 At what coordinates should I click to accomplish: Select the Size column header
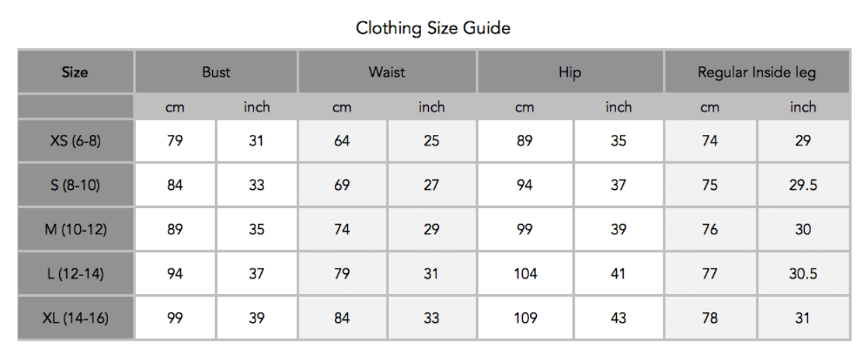pyautogui.click(x=74, y=72)
